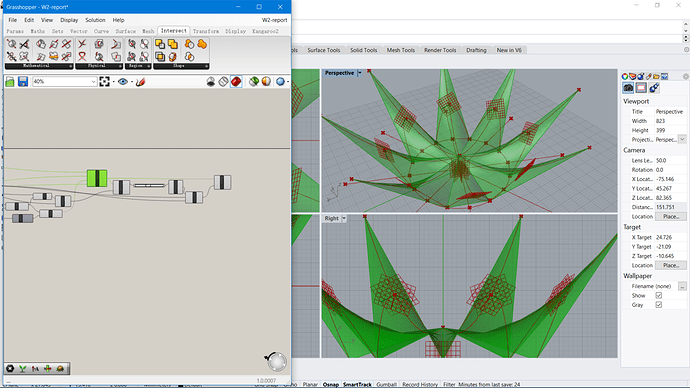Select the Curve | Curve intersection icon
Viewport: 690px width, 388px height.
tap(82, 44)
